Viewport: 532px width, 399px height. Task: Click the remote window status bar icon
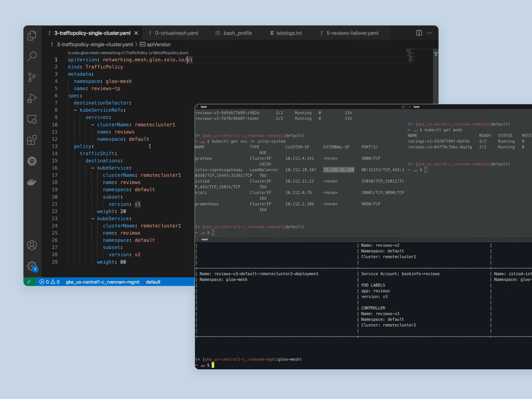[29, 282]
